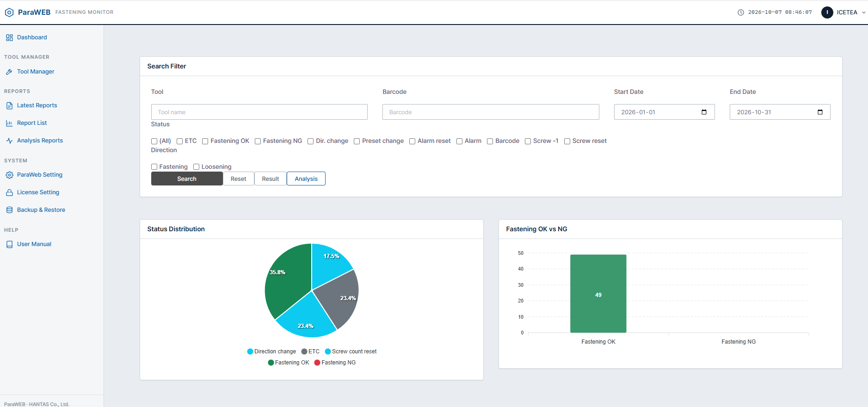The width and height of the screenshot is (868, 407).
Task: Click the green Fastening OK bar
Action: coord(598,294)
